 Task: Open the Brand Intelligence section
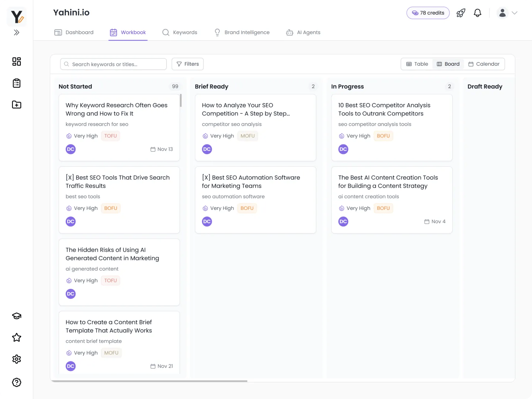tap(242, 32)
